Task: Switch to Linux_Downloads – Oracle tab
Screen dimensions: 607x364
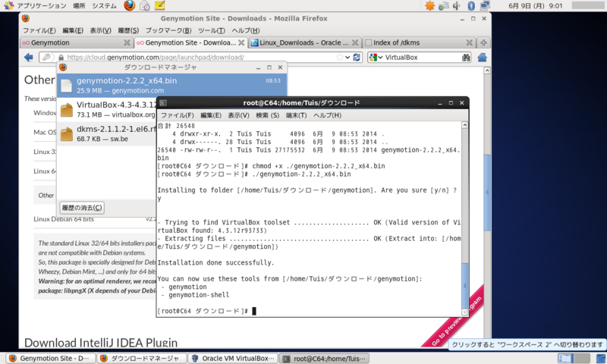Action: point(305,42)
